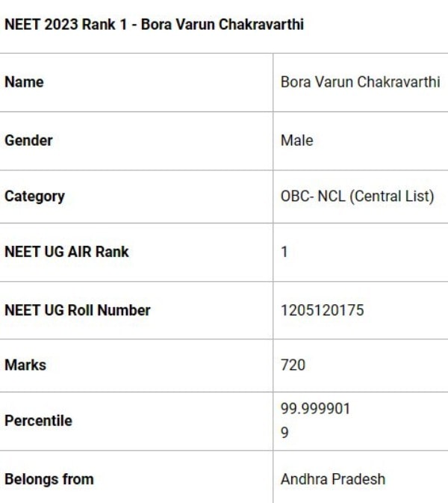
Task: Select the Name row label
Action: [24, 82]
